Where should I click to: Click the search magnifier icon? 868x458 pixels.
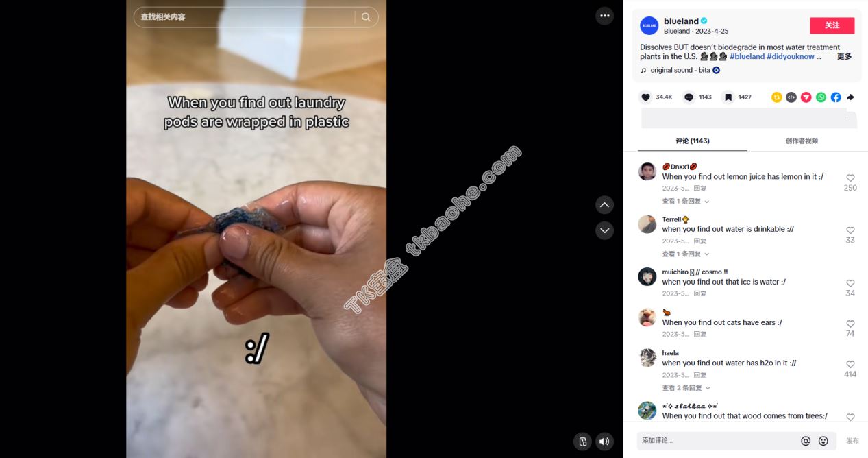coord(366,17)
